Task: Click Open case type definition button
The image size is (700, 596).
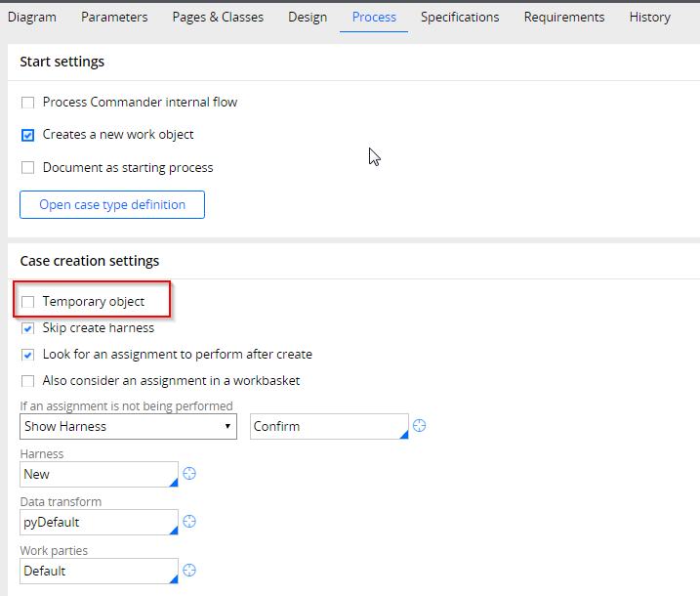Action: click(112, 204)
